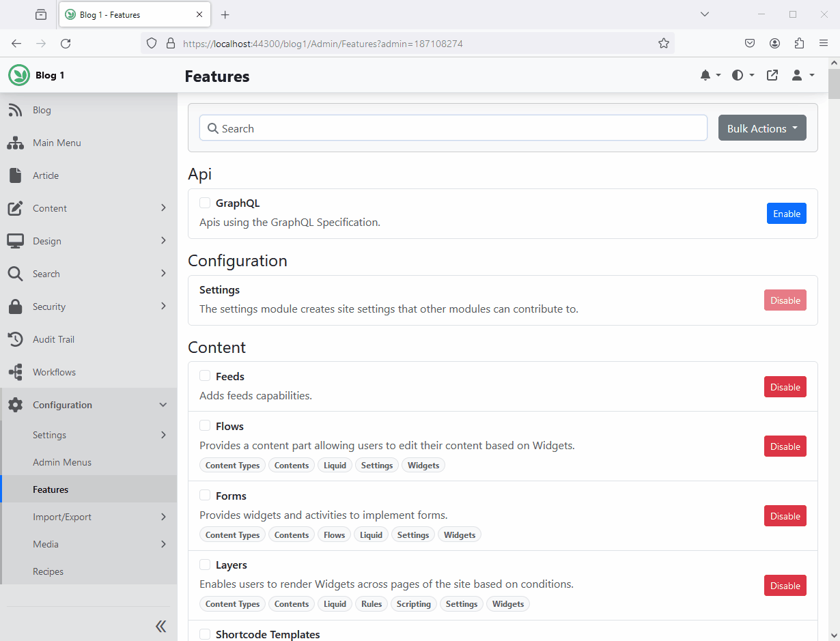
Task: Disable the Forms feature
Action: 785,516
